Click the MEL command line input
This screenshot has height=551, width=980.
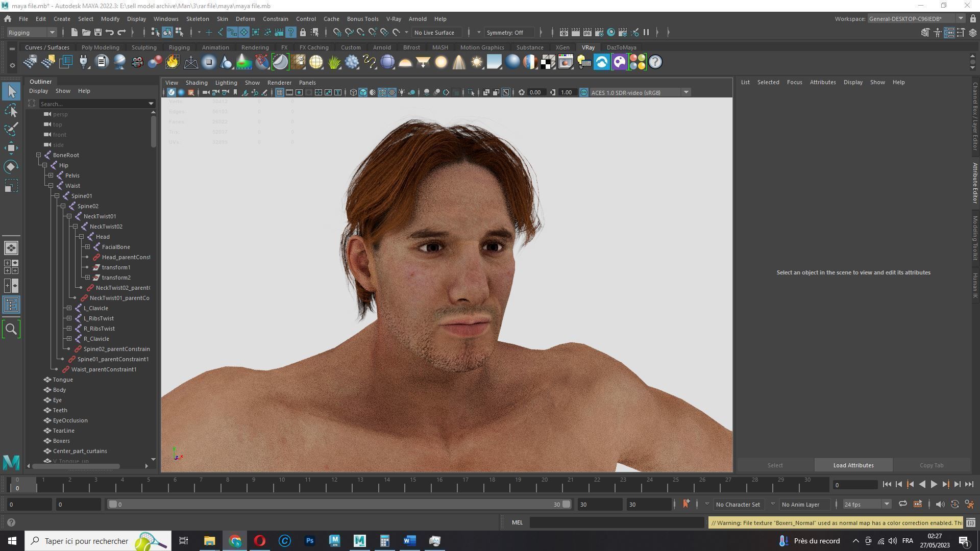tap(617, 522)
